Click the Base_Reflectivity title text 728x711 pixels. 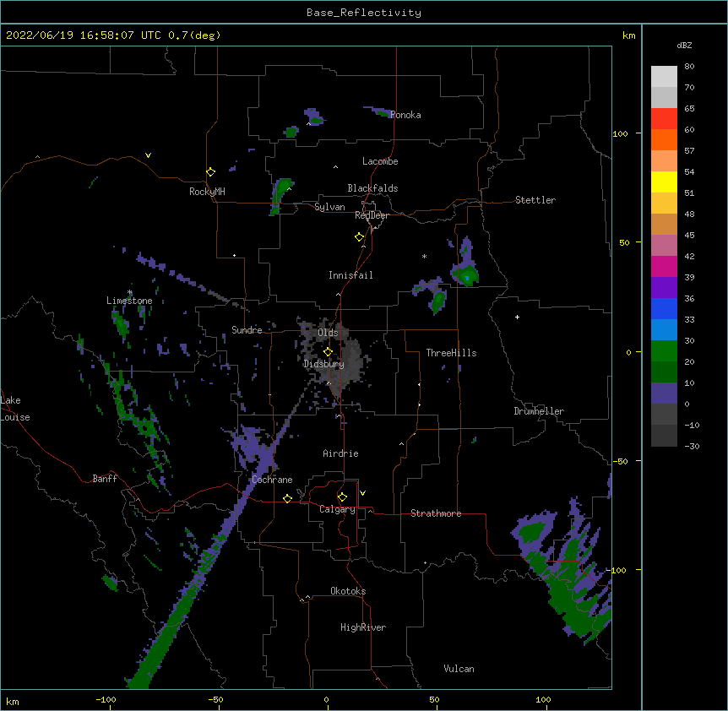pyautogui.click(x=364, y=13)
